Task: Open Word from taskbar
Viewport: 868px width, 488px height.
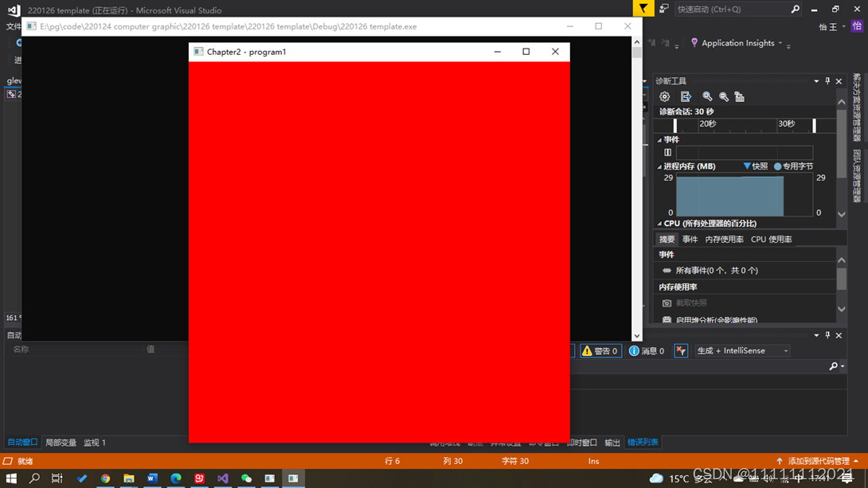Action: 153,478
